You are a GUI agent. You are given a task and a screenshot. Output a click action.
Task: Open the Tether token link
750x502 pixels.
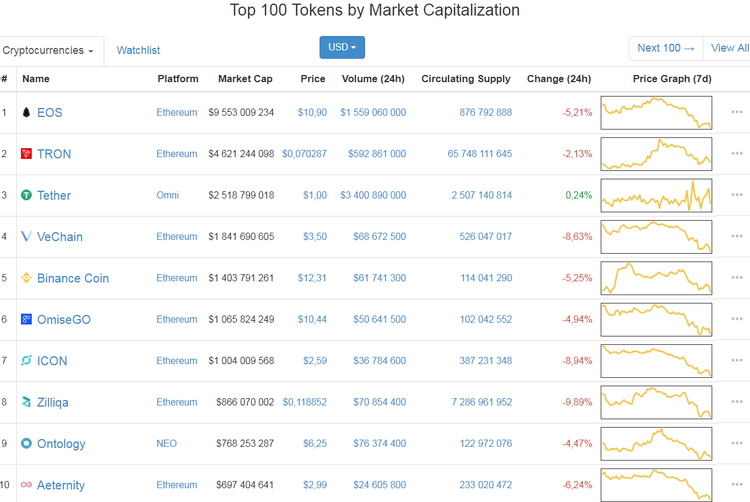[x=54, y=196]
